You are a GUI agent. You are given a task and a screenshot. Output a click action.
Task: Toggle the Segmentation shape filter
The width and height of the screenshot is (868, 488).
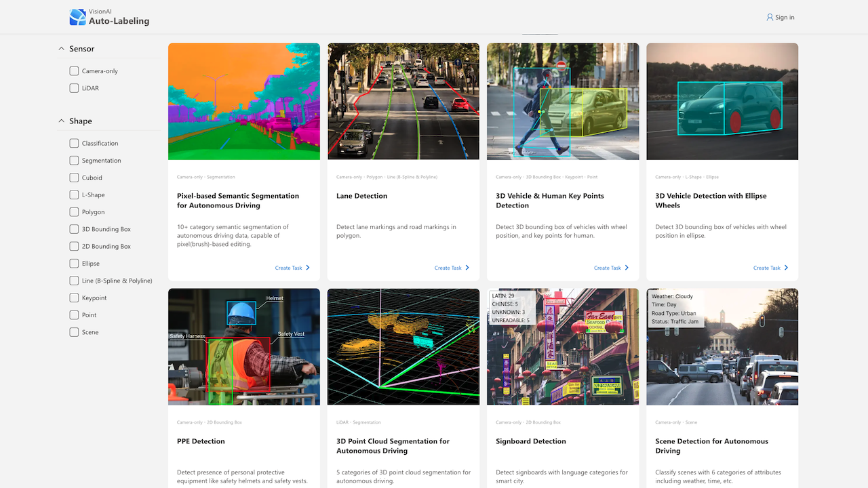[74, 161]
